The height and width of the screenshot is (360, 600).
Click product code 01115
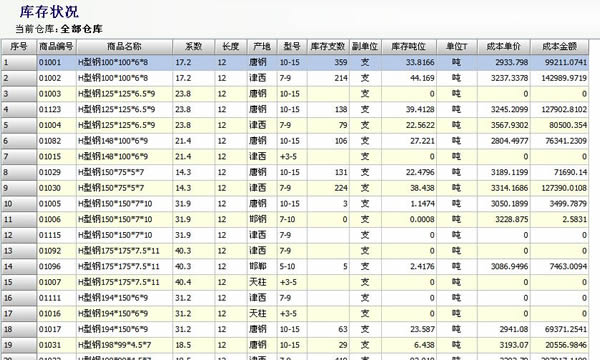pyautogui.click(x=50, y=235)
